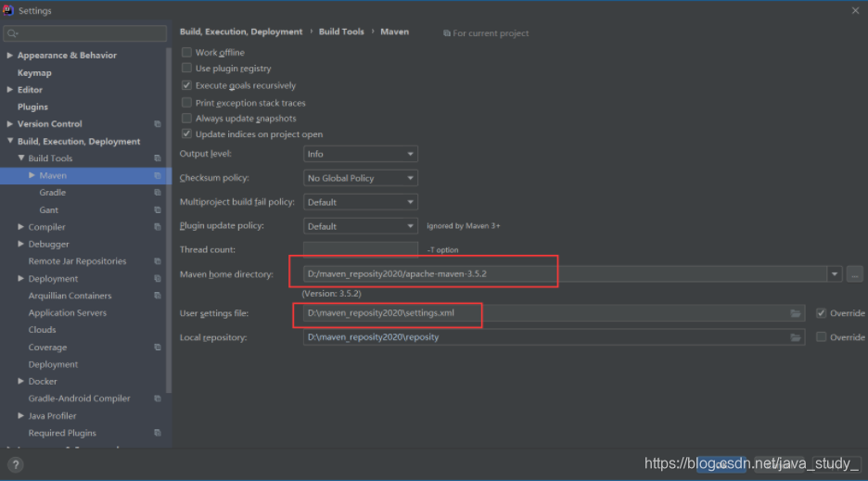Expand the Docker arrow
The height and width of the screenshot is (481, 868).
(20, 381)
